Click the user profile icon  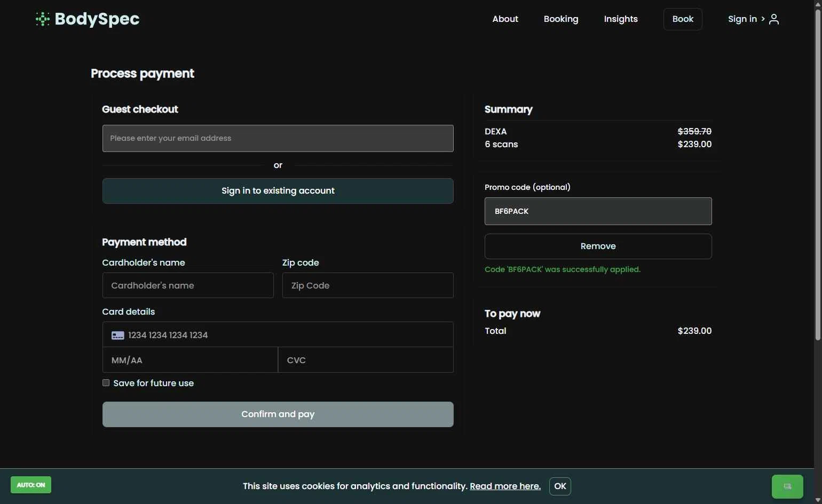[774, 19]
